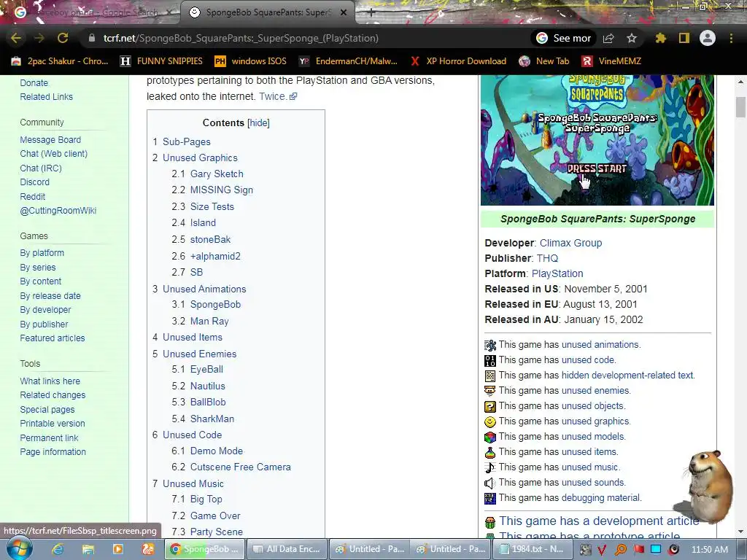Hide the Contents table via hide link

pyautogui.click(x=259, y=122)
